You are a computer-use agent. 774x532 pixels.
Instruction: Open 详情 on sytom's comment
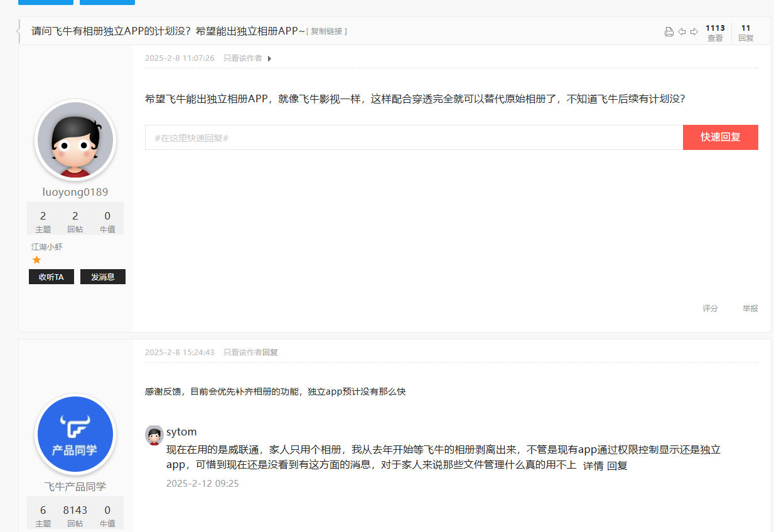593,465
